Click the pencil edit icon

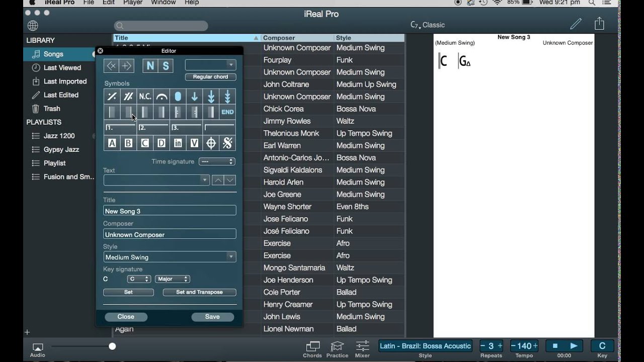576,24
